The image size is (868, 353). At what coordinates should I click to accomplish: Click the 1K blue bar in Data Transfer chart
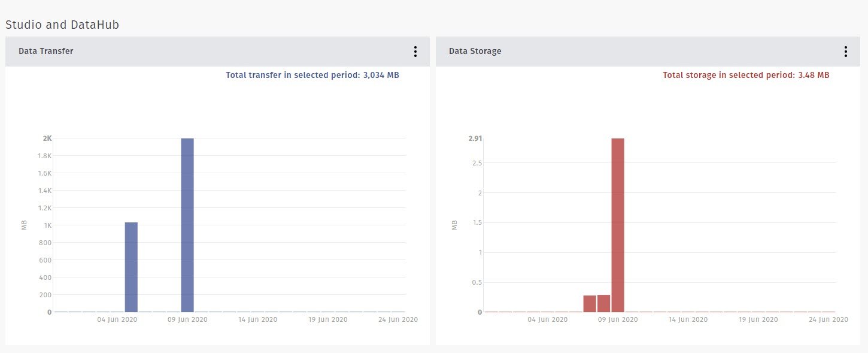pyautogui.click(x=131, y=267)
